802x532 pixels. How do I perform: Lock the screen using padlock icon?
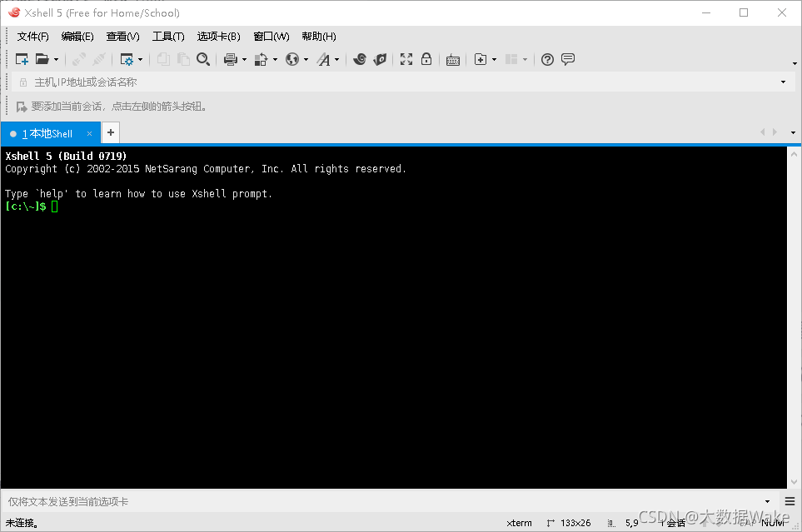[x=426, y=59]
